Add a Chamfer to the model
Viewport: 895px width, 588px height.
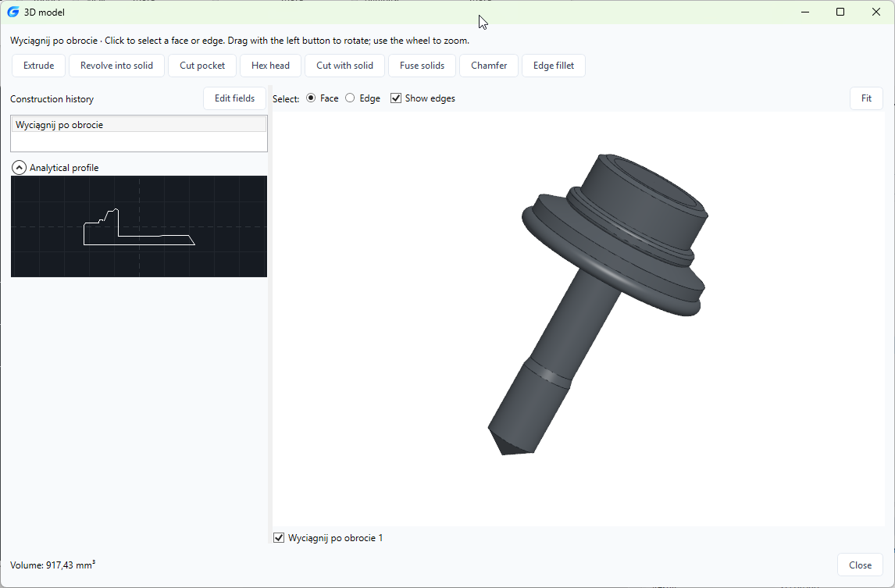coord(489,66)
